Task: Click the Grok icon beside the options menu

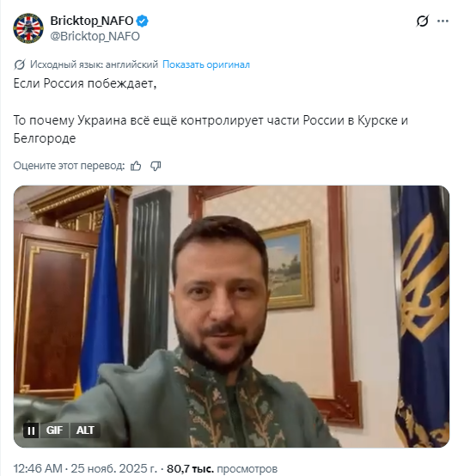Action: click(423, 21)
